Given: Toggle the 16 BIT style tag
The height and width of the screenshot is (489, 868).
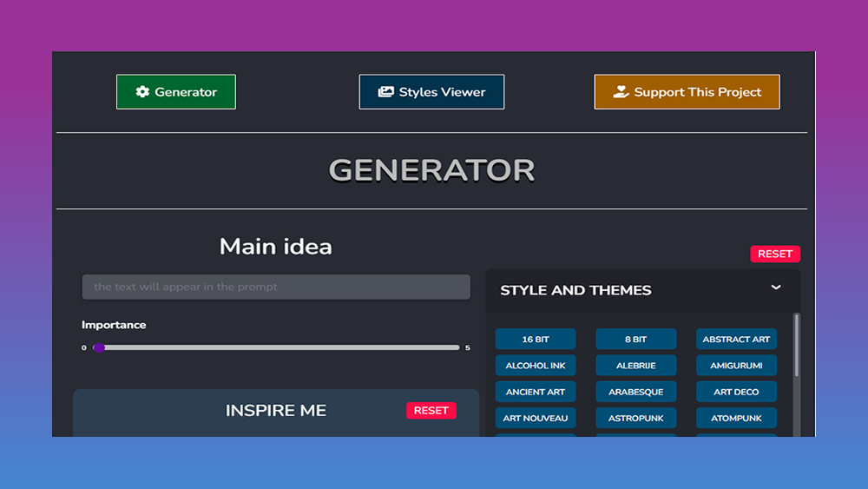Looking at the screenshot, I should [536, 340].
